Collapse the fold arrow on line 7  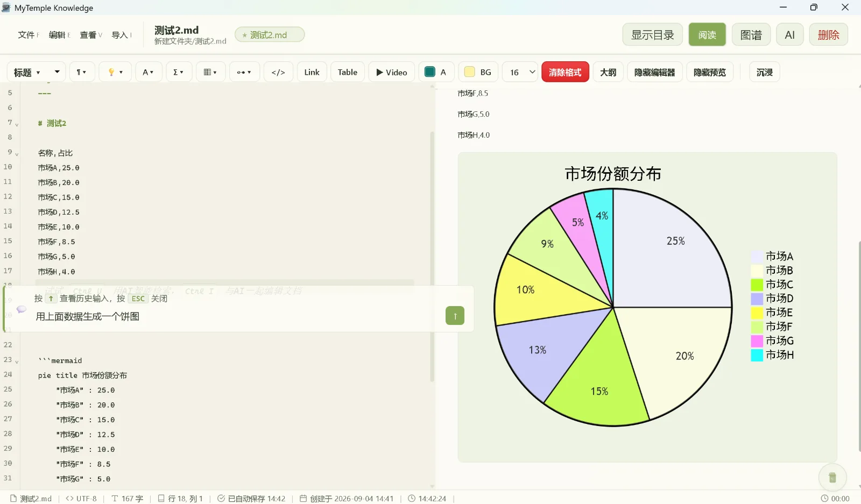coord(17,125)
